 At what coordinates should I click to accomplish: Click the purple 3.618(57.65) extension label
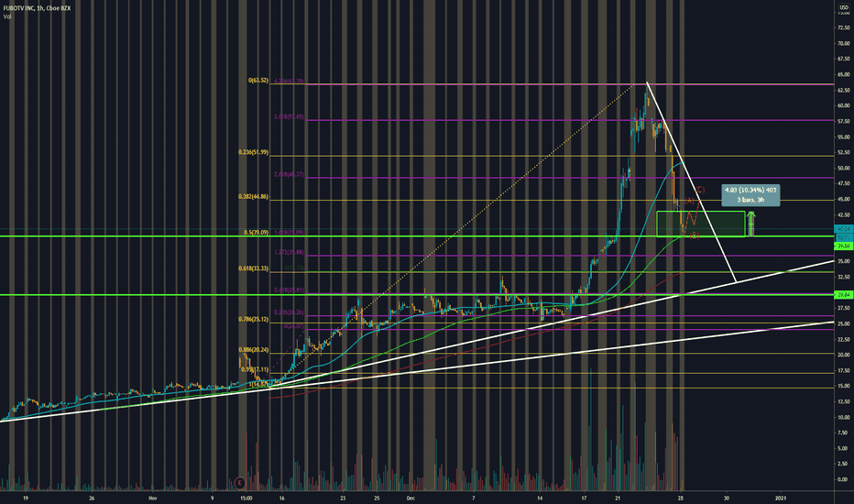(289, 117)
